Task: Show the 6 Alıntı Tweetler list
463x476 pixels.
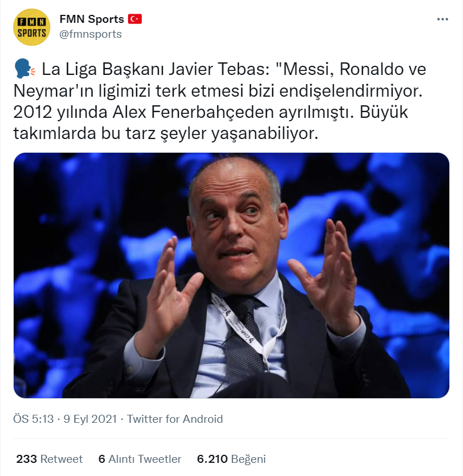Action: tap(140, 459)
